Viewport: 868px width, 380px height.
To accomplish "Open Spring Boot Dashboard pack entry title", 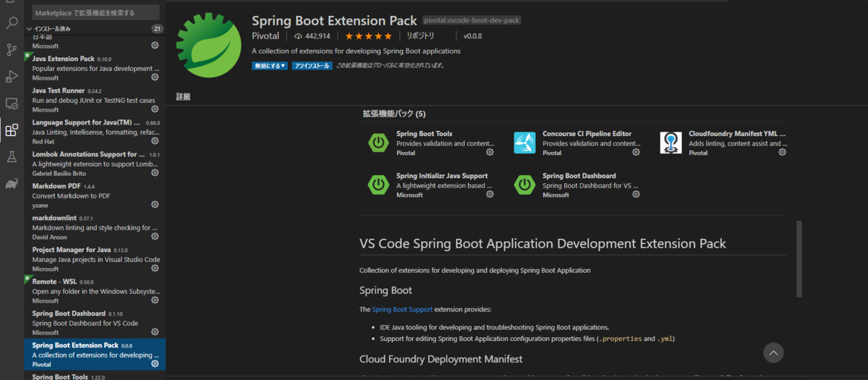I will tap(579, 176).
